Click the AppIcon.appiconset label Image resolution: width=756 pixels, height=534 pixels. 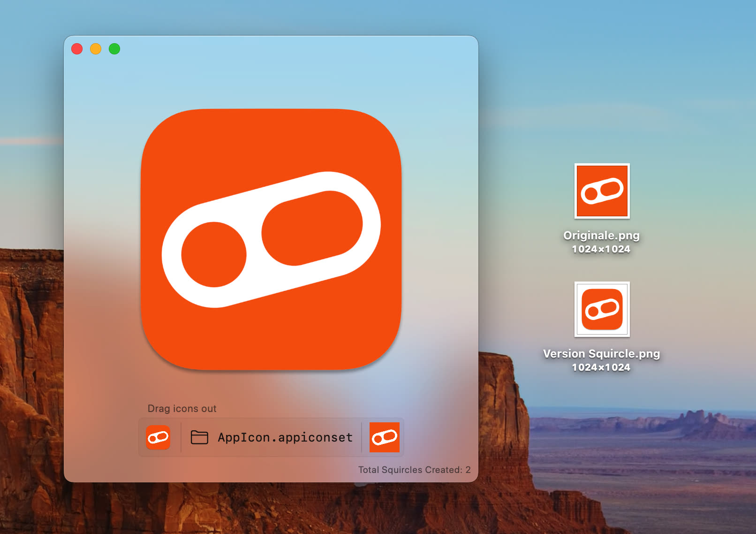[x=285, y=437]
